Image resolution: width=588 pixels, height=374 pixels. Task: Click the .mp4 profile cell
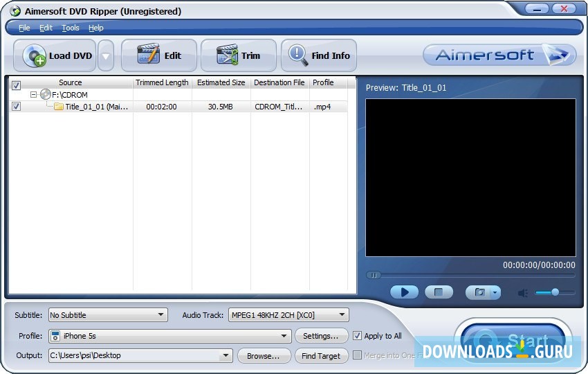[x=322, y=107]
